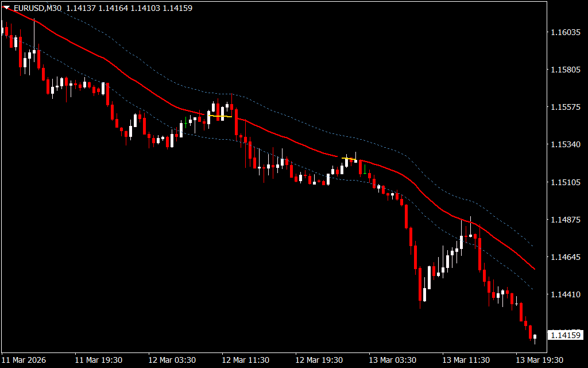Select the yellow marker near 12 Mar 11:30
588x368 pixels.
click(x=220, y=116)
